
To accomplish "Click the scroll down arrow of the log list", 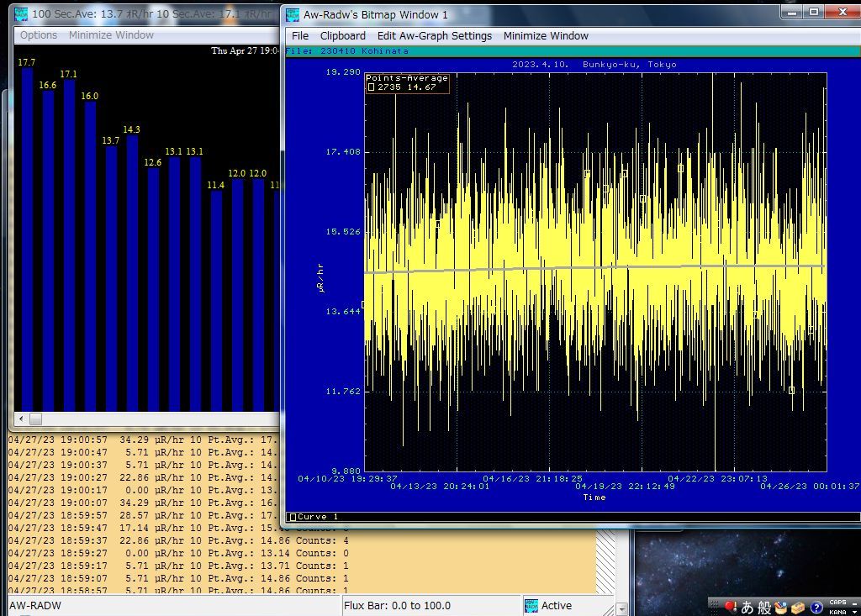I will tap(621, 608).
